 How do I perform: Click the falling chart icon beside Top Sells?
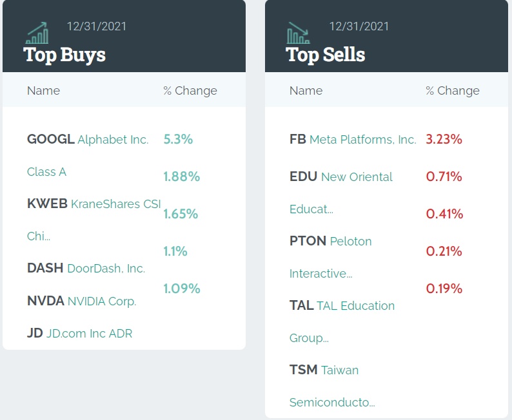point(298,33)
